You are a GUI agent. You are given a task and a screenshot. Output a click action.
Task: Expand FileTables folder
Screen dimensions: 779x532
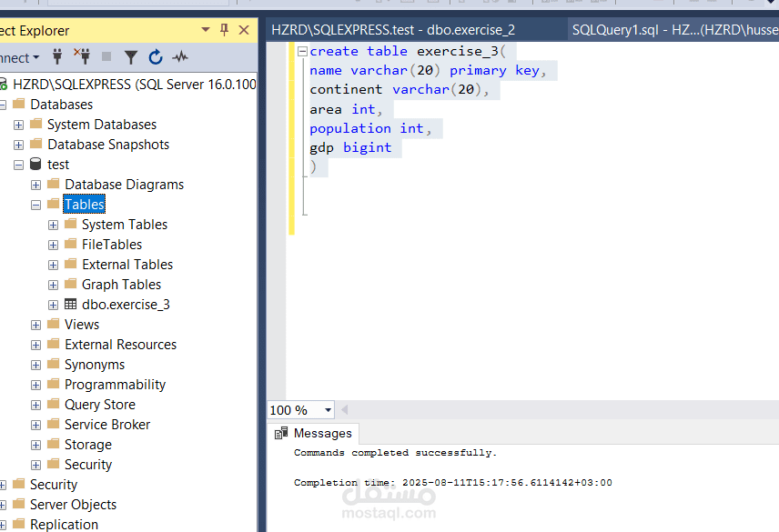(53, 246)
